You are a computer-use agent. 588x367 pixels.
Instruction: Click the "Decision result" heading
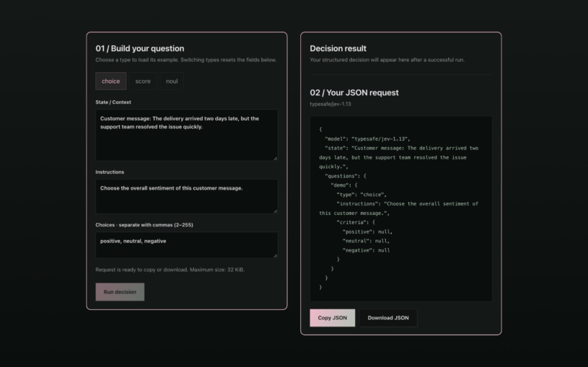338,48
